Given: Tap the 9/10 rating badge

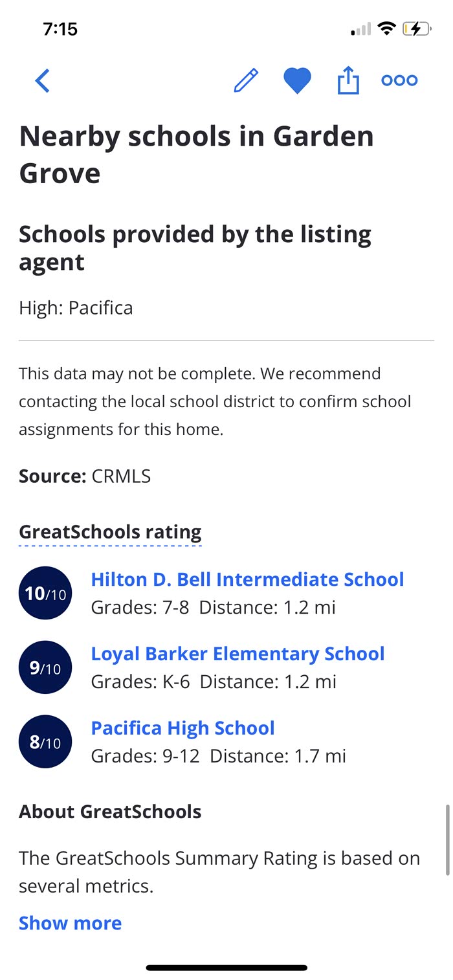Looking at the screenshot, I should (45, 667).
